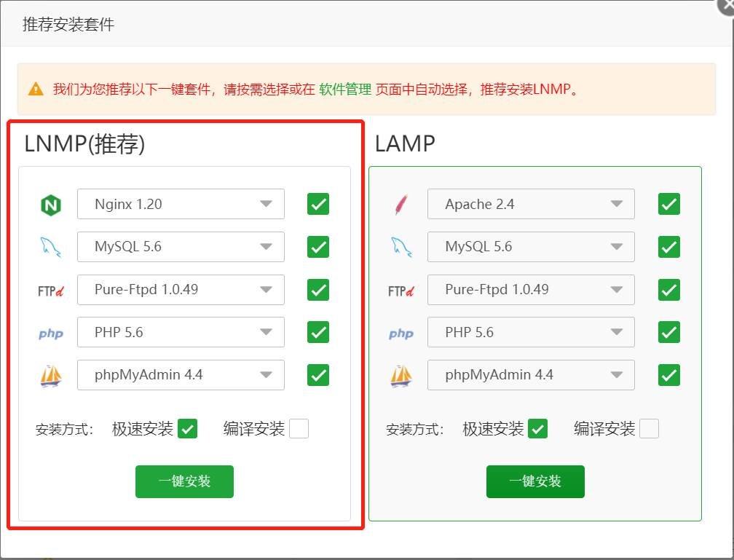Open Pure-Ftpd 1.0.49 dropdown in LAMP

(x=531, y=289)
